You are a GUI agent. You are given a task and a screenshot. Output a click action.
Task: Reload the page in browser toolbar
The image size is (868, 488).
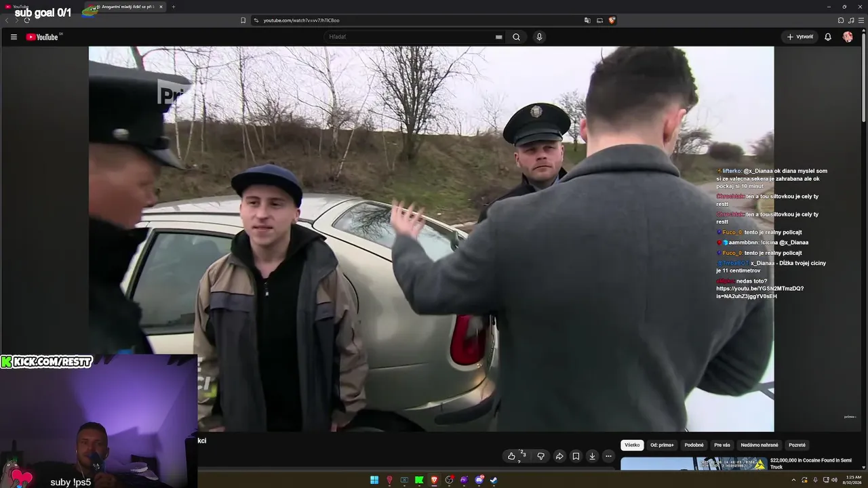(x=27, y=20)
